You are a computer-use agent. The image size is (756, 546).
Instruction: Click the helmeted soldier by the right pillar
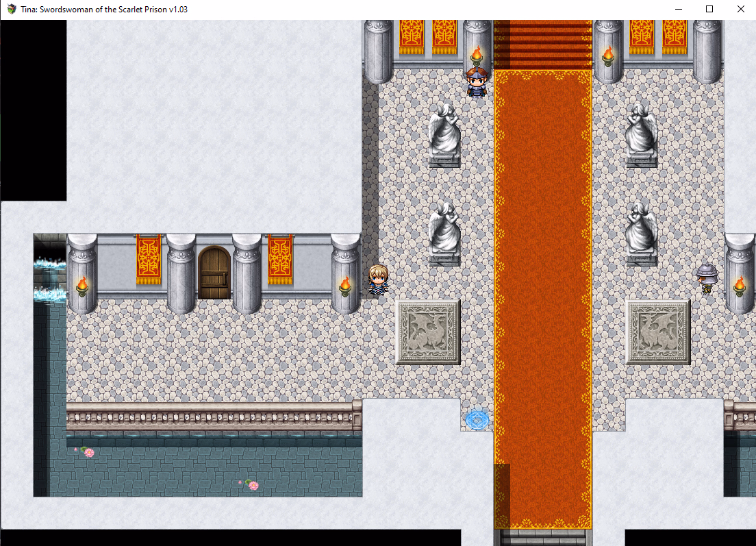(707, 279)
